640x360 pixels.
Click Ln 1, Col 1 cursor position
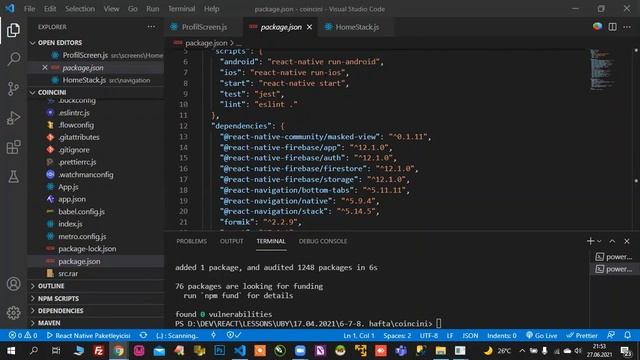tap(359, 336)
